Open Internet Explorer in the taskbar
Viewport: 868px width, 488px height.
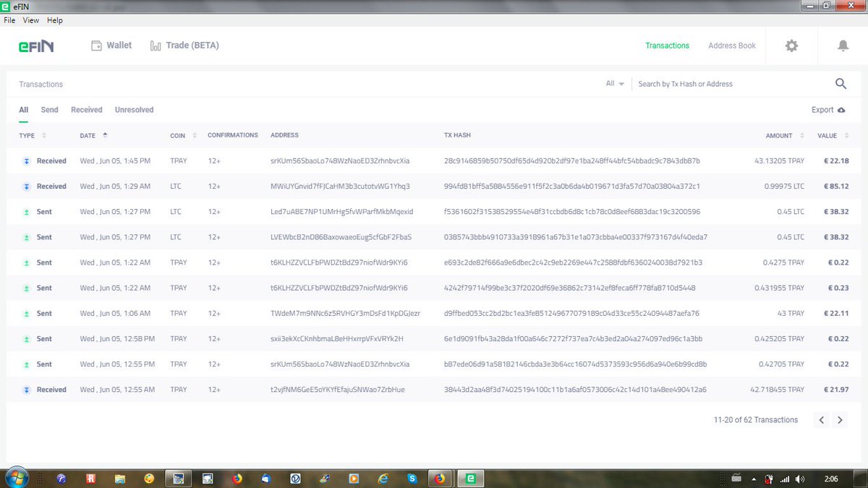383,478
